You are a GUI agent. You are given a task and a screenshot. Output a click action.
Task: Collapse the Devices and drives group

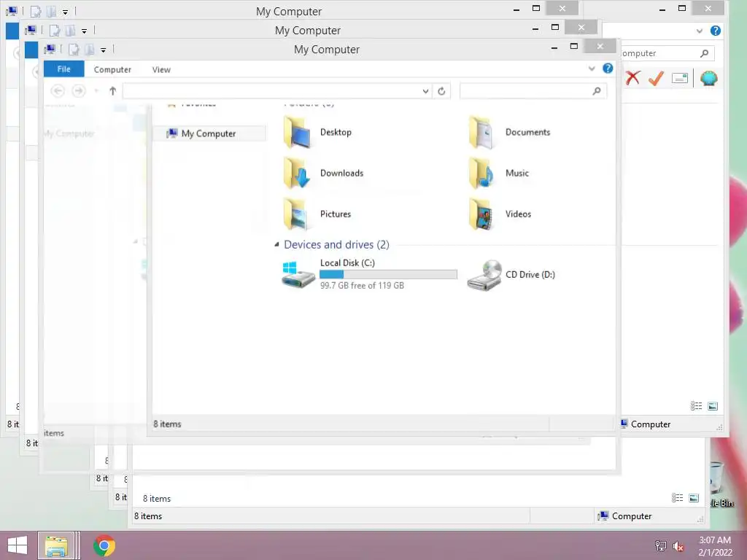[x=276, y=244]
